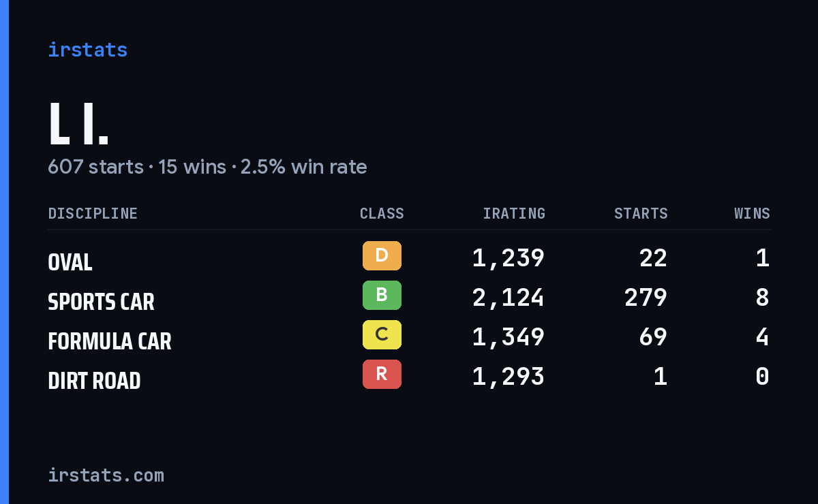Image resolution: width=818 pixels, height=504 pixels.
Task: Click the 607 starts summary line
Action: click(x=207, y=167)
